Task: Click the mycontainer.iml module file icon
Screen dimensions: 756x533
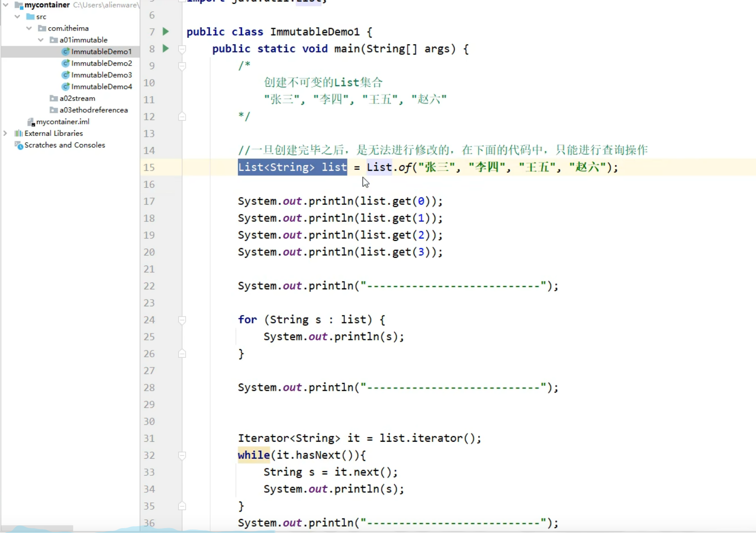Action: pyautogui.click(x=31, y=121)
